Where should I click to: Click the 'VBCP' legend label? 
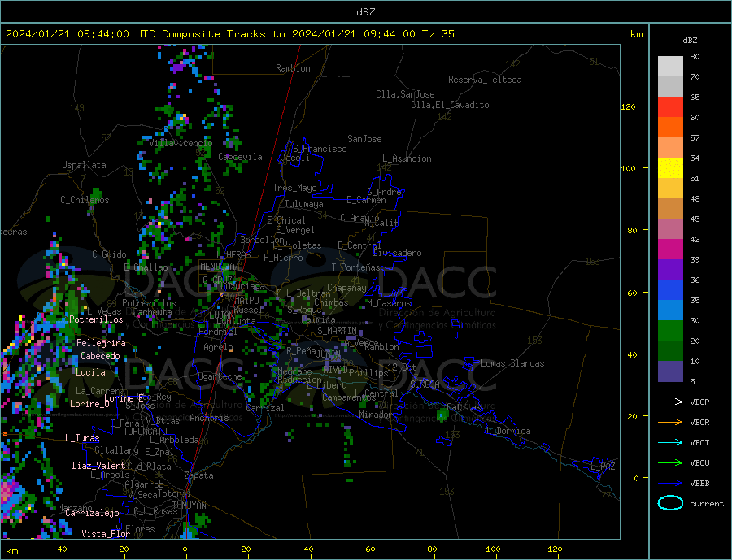[x=699, y=402]
